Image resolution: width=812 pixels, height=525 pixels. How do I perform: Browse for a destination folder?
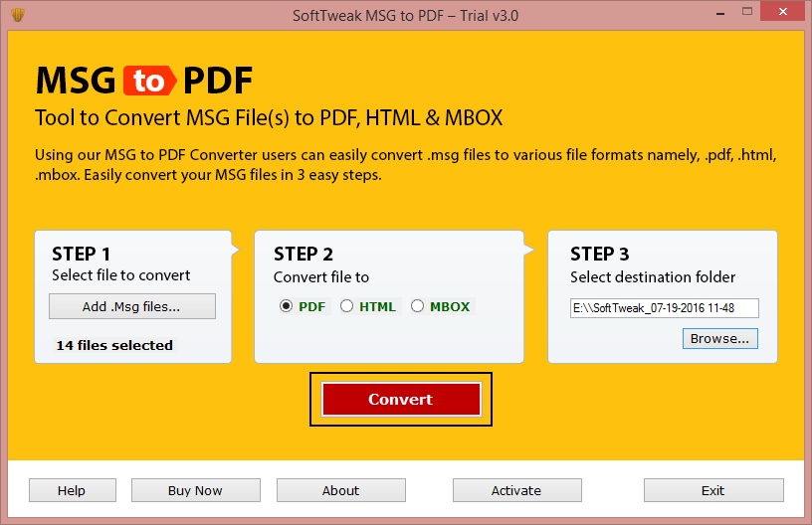(x=719, y=338)
